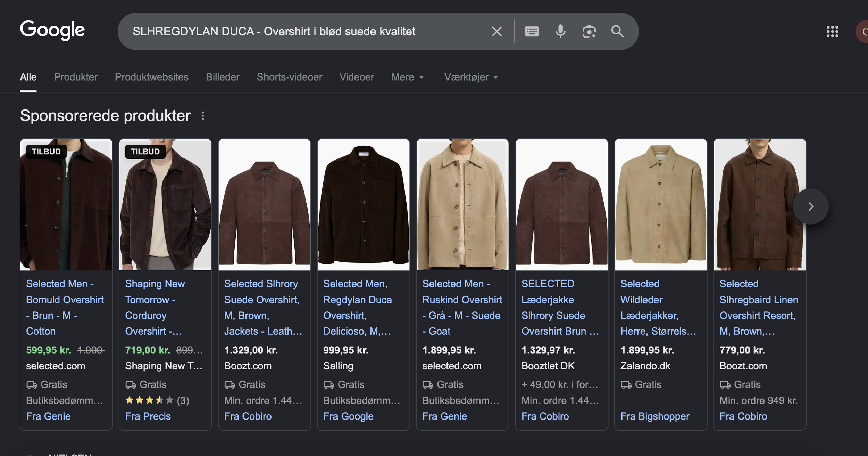Open Selected Wildleder Læderjakker Zalando link
This screenshot has width=868, height=456.
(658, 308)
